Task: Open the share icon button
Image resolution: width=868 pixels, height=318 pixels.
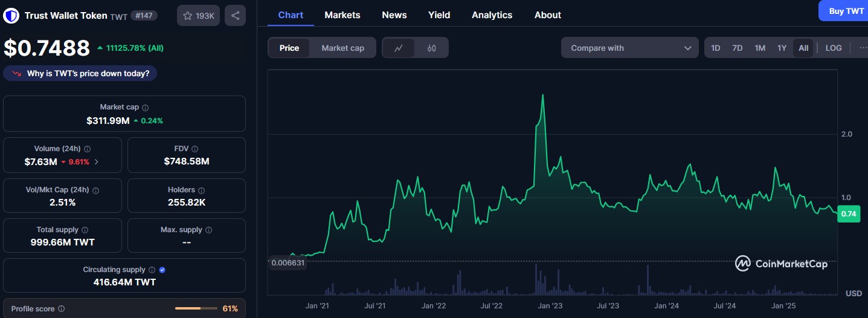Action: (x=235, y=16)
